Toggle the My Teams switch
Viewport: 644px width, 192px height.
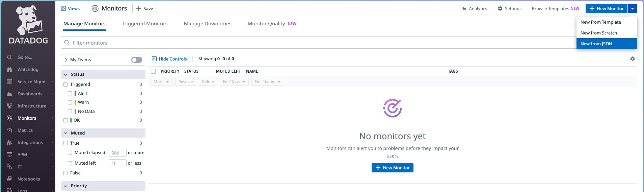point(136,60)
